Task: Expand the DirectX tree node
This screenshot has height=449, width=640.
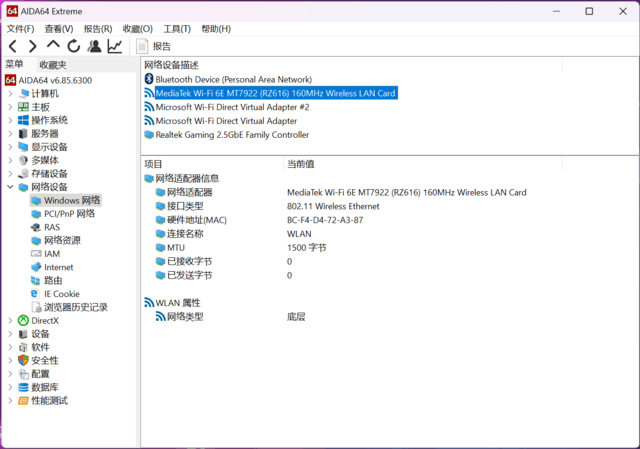Action: pos(10,320)
